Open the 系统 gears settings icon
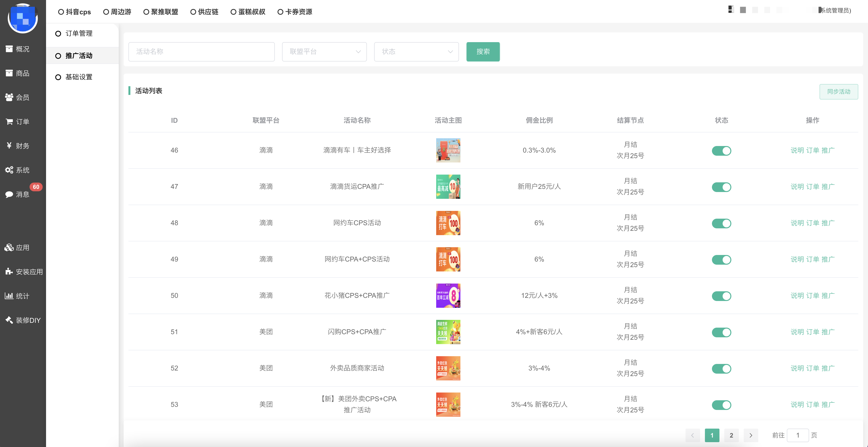Screen dimensions: 868x447 click(x=9, y=170)
